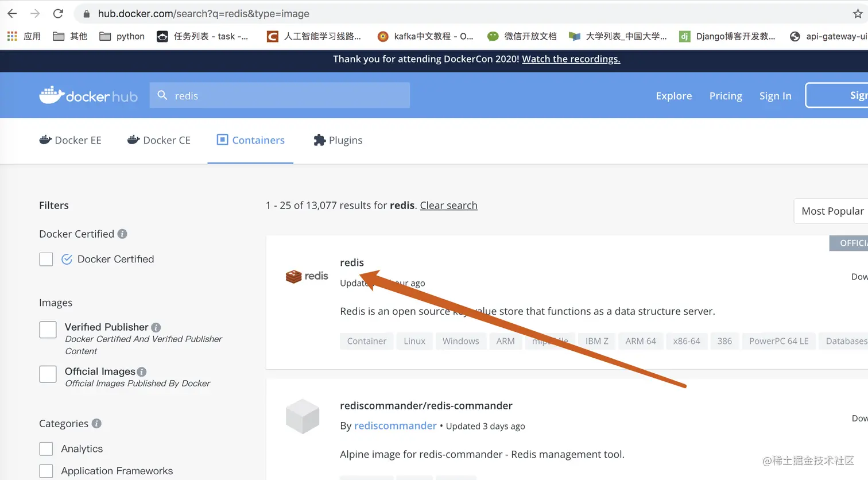Open the 应用 apps grid bookmark
Viewport: 868px width, 480px height.
click(x=24, y=36)
